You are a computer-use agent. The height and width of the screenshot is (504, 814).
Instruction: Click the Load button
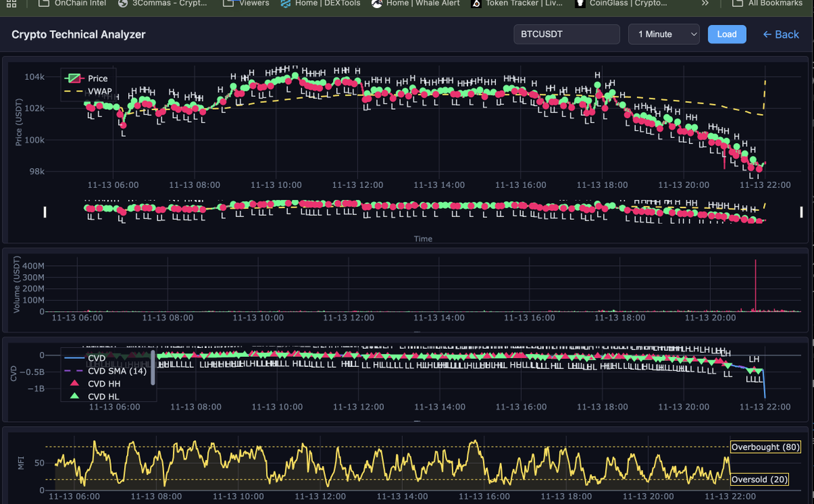(x=726, y=34)
